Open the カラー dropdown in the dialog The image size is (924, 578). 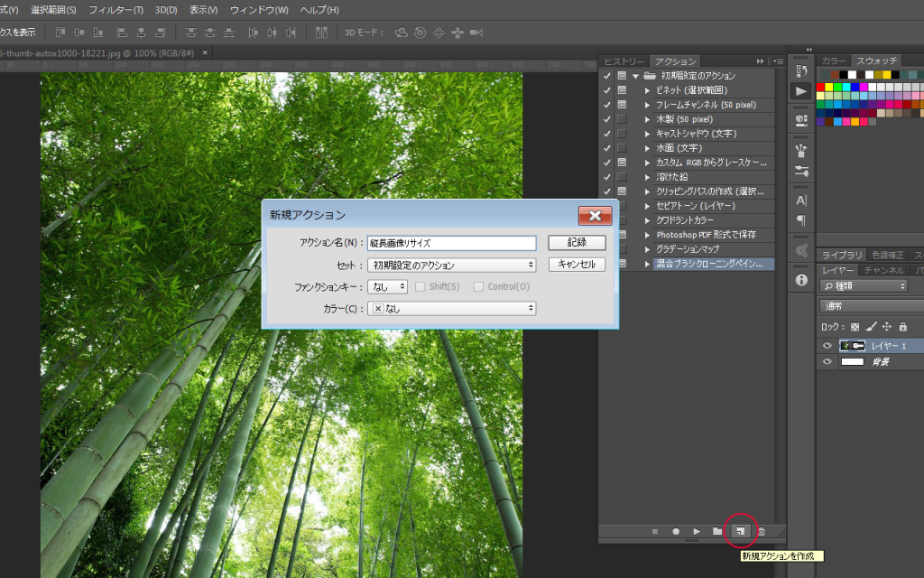[x=451, y=309]
